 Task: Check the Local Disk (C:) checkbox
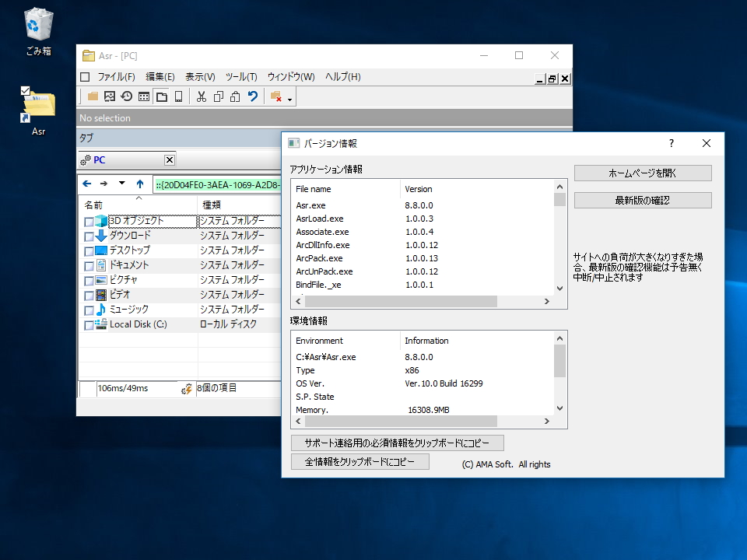(88, 324)
